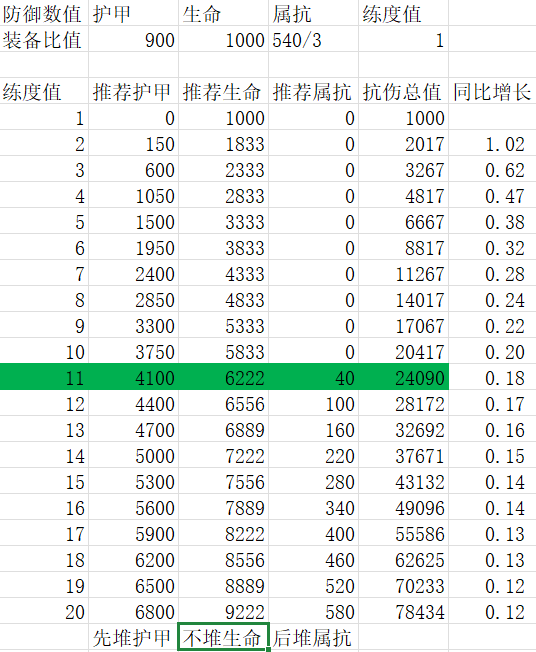Image resolution: width=536 pixels, height=652 pixels.
Task: Select the cell showing 78434
Action: tap(403, 611)
